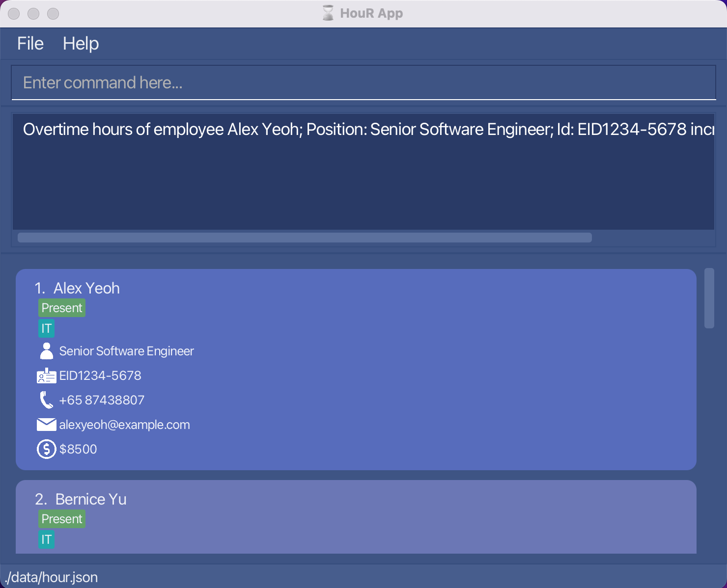Select the Senior Software Engineer position text

[x=126, y=351]
